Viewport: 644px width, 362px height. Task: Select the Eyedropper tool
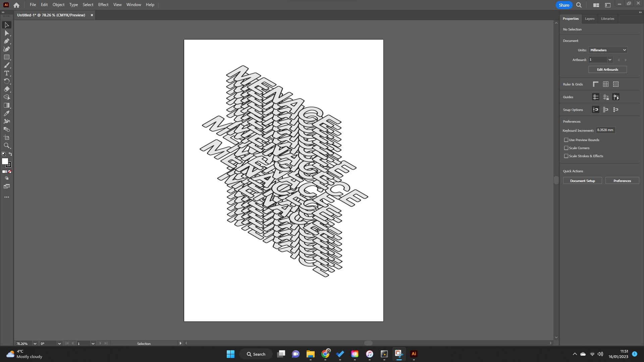point(7,113)
